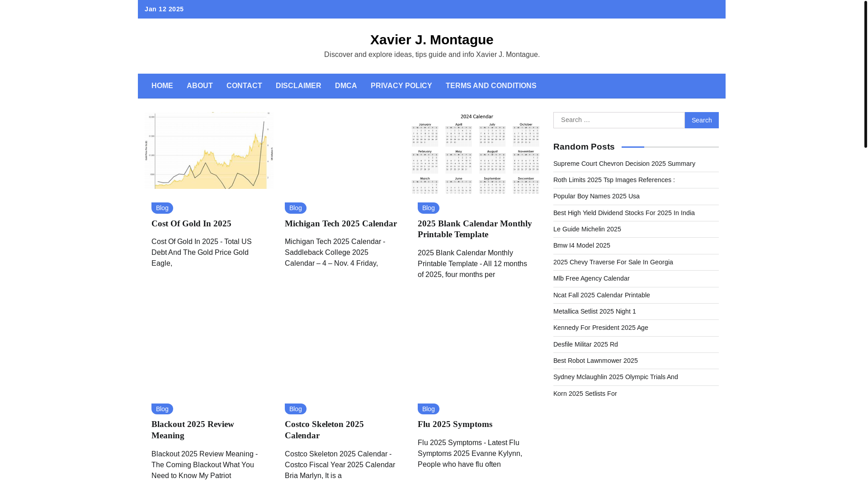Open Metallica Setlist 2025 Night 1
The image size is (868, 488).
pyautogui.click(x=594, y=311)
